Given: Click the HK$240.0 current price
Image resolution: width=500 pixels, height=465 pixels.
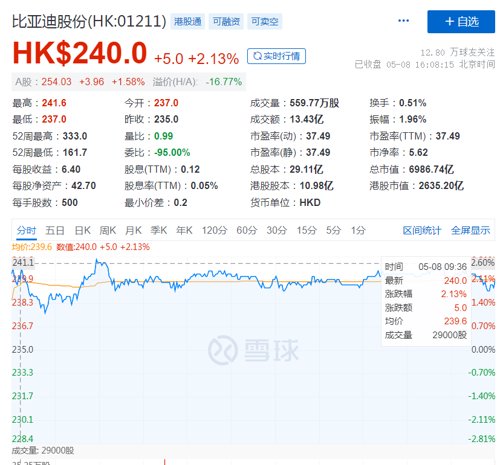Looking at the screenshot, I should click(x=80, y=53).
